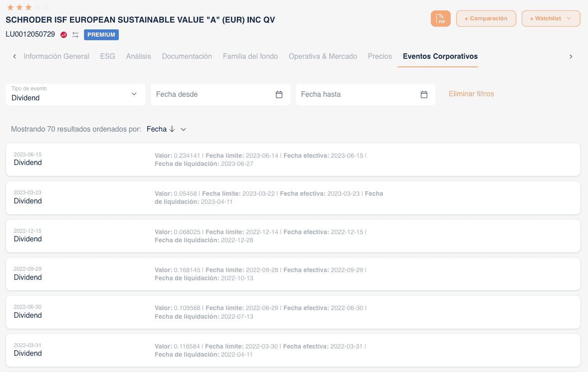Switch to the Operativa & Mercado tab
This screenshot has width=588, height=372.
[323, 57]
